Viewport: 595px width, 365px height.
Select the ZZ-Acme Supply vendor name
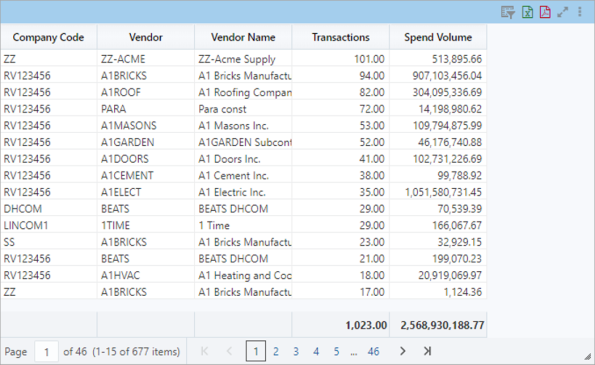pyautogui.click(x=243, y=59)
